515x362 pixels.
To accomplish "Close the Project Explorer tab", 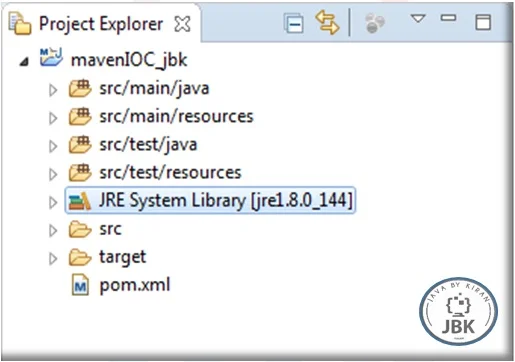I will click(x=183, y=24).
